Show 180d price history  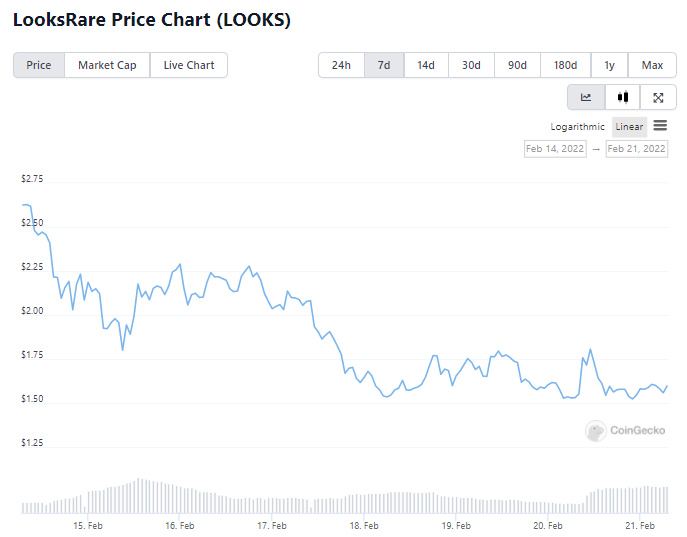pyautogui.click(x=565, y=65)
